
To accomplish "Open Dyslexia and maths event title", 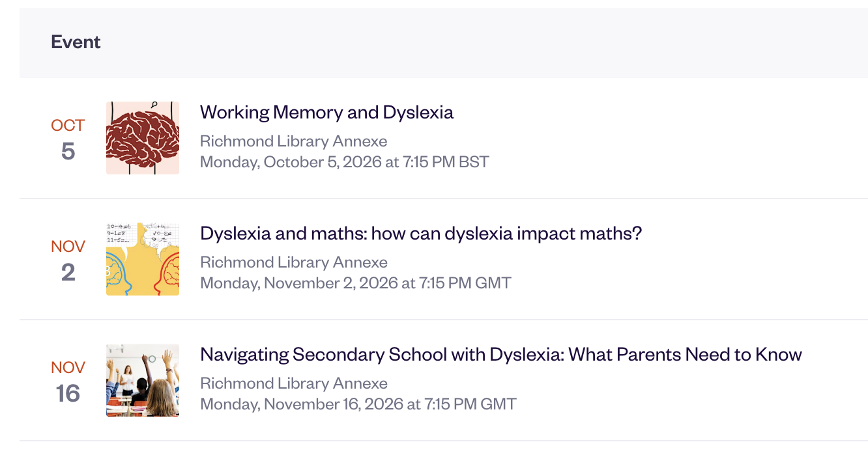I will point(421,233).
